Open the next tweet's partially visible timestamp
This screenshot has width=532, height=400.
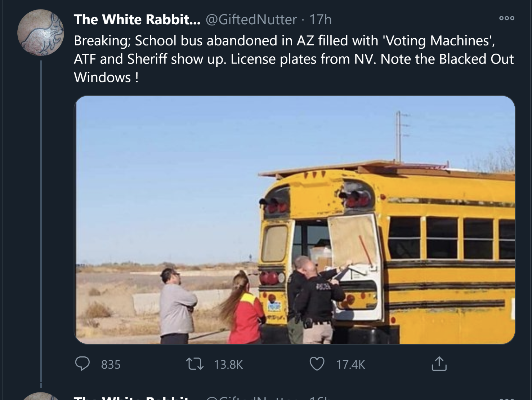coord(320,398)
